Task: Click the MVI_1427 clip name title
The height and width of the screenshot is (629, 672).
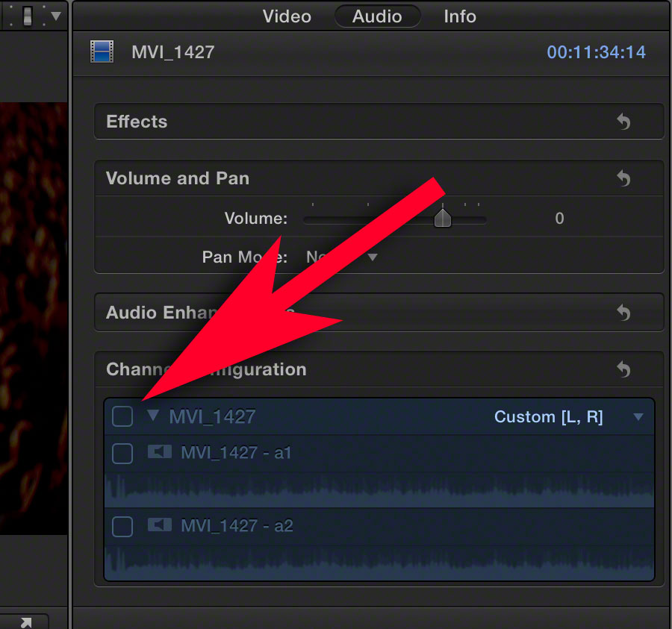Action: pos(172,52)
